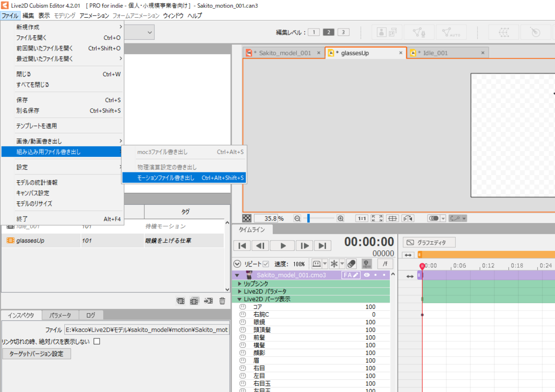Click the manual mesh edit icon
Viewport: 555px width, 392px height.
point(418,32)
